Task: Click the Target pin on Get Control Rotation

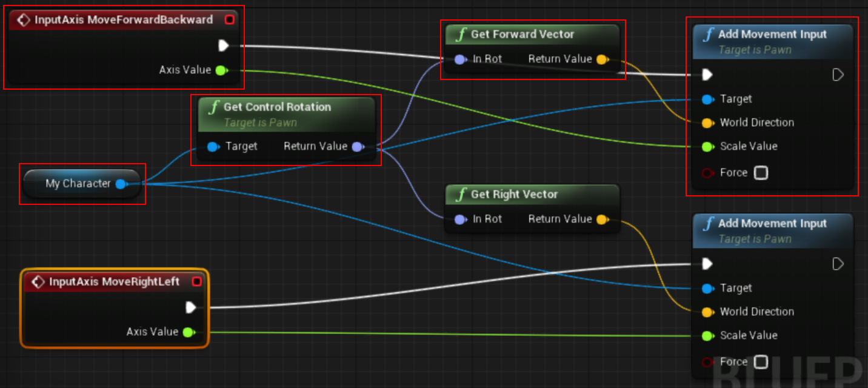Action: (x=213, y=146)
